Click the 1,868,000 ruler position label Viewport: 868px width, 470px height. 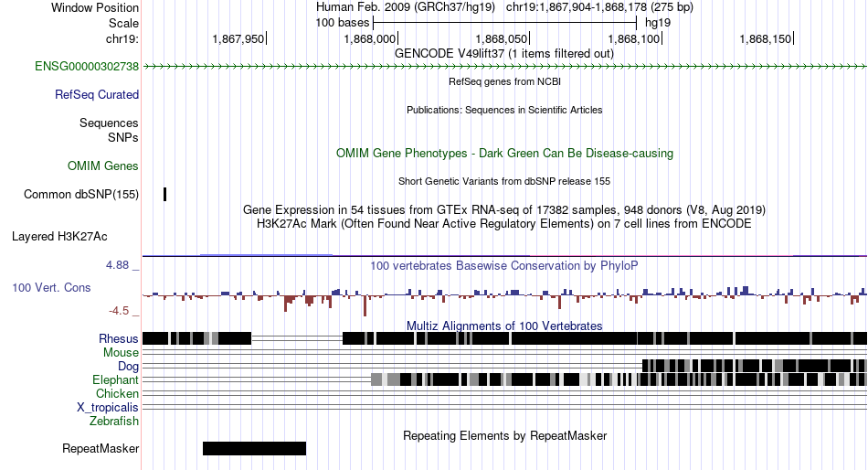click(370, 38)
